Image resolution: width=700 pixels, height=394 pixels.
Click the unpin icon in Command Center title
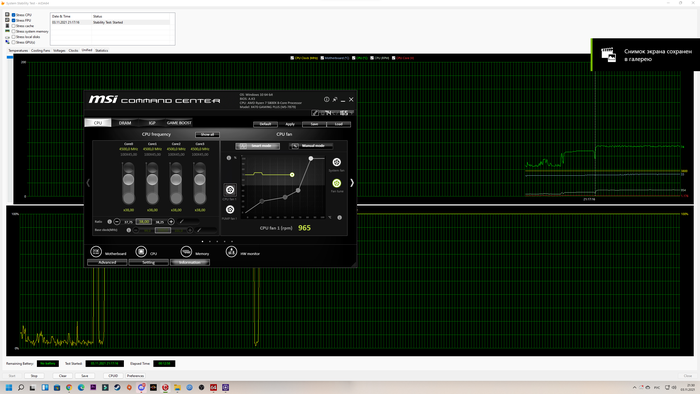pyautogui.click(x=335, y=100)
